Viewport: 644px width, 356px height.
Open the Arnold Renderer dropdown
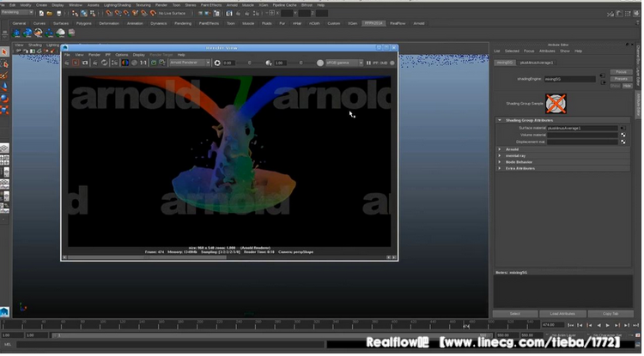point(190,63)
